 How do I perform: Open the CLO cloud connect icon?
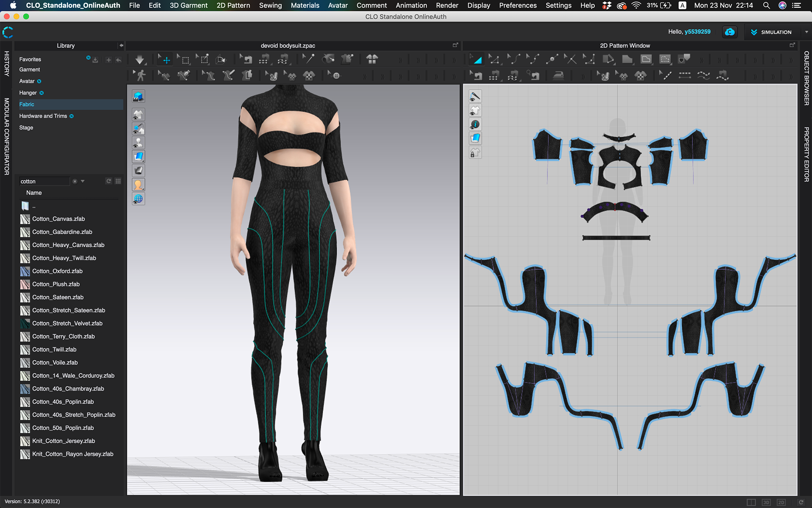(x=730, y=32)
